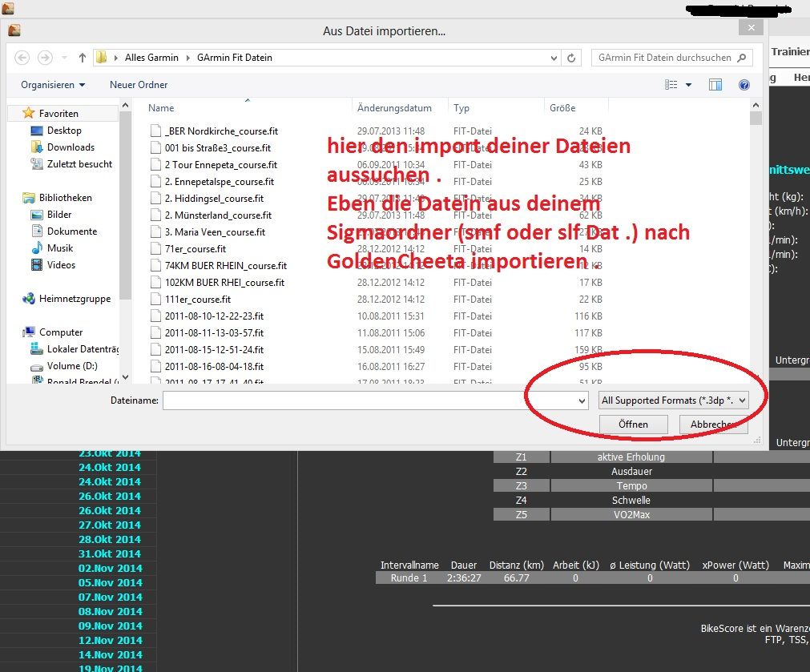Open the All Supported Formats dropdown
This screenshot has width=810, height=672.
tap(673, 400)
